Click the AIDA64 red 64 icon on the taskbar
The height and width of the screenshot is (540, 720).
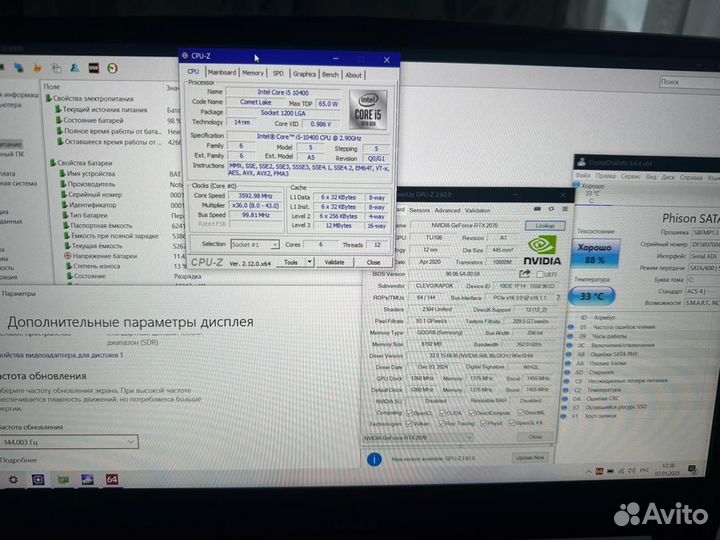[x=112, y=479]
